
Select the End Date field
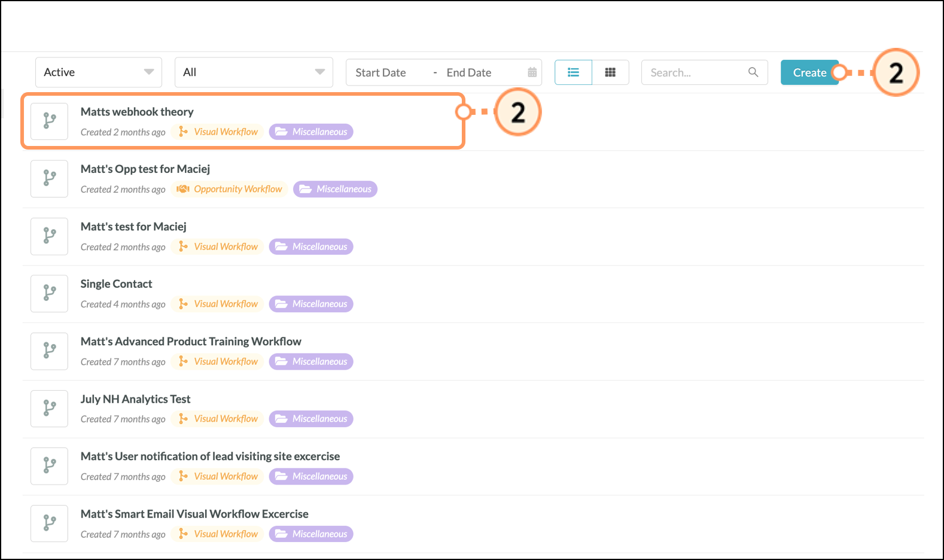tap(469, 72)
